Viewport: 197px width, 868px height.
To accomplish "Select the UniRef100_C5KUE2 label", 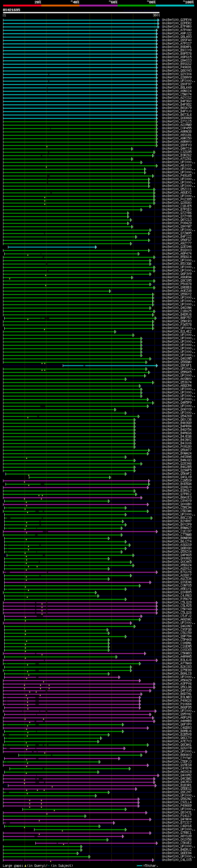I will pyautogui.click(x=177, y=843).
